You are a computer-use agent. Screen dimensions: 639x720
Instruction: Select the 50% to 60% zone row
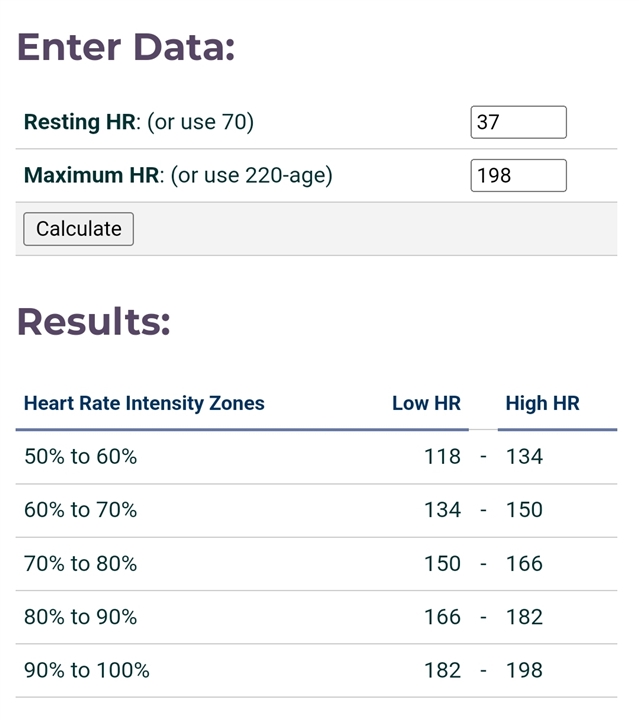pos(316,457)
